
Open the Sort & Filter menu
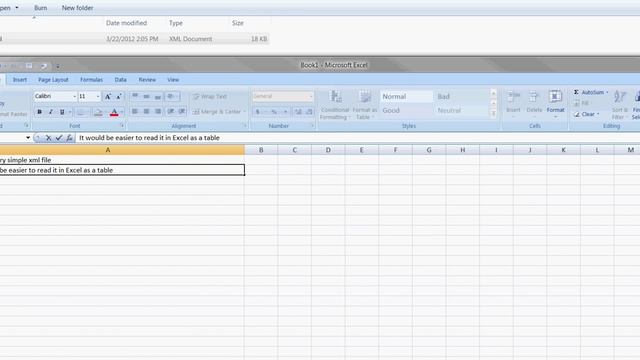click(x=620, y=105)
